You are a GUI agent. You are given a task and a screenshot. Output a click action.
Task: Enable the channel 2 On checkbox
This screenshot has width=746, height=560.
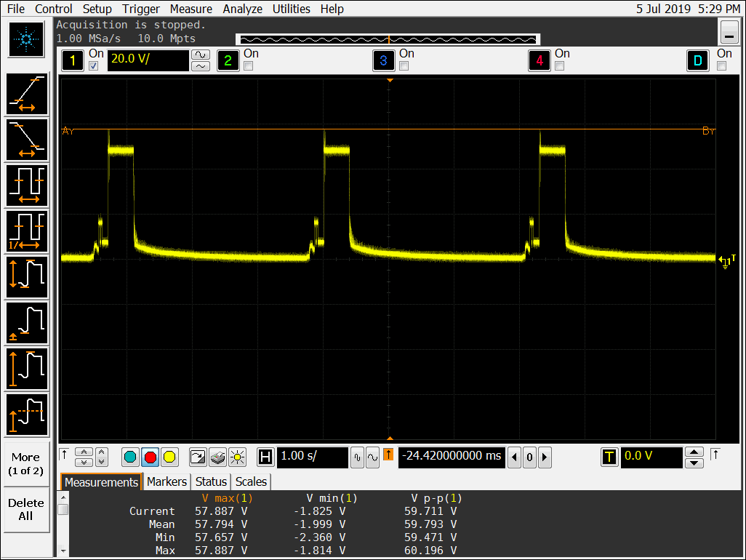tap(249, 66)
